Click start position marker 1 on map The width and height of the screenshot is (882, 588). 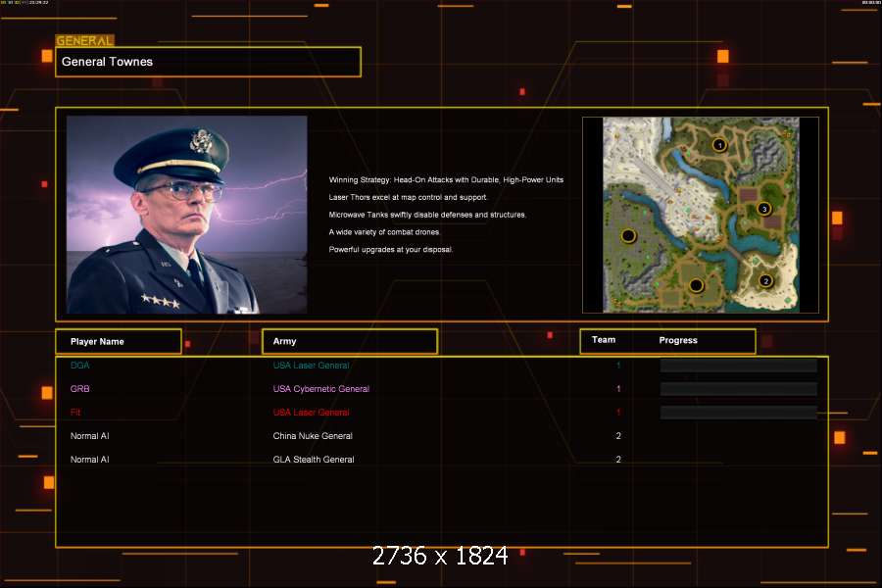(x=719, y=145)
